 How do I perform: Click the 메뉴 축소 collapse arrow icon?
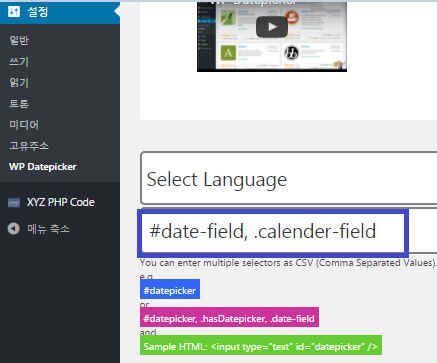tap(14, 229)
